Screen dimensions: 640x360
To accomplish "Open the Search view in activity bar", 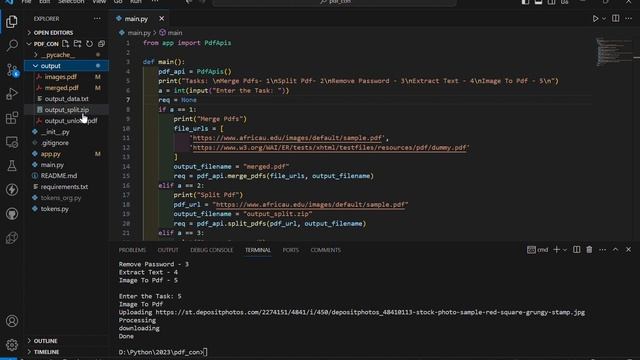I will [x=12, y=45].
